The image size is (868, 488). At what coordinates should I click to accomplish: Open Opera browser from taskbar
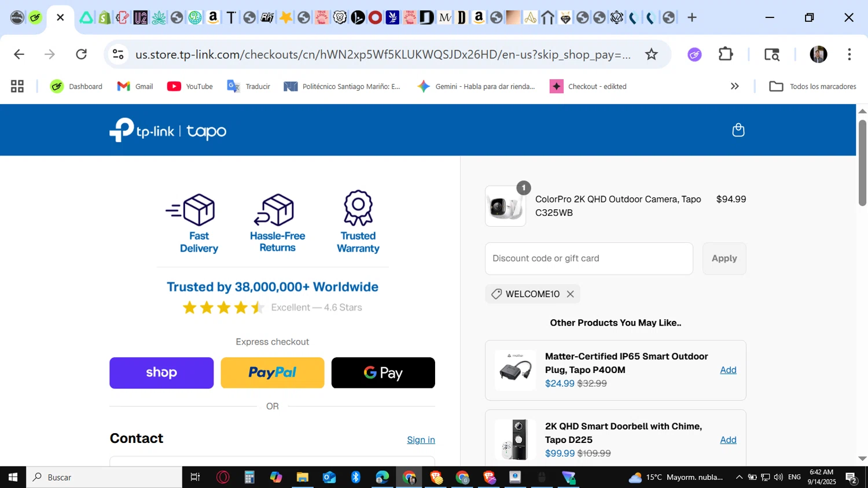(223, 477)
